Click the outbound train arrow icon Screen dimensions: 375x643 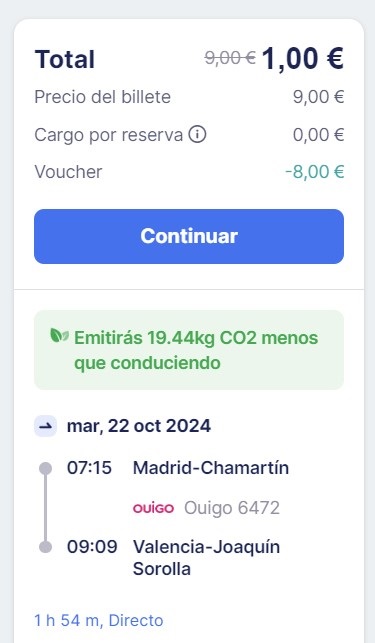coord(45,426)
